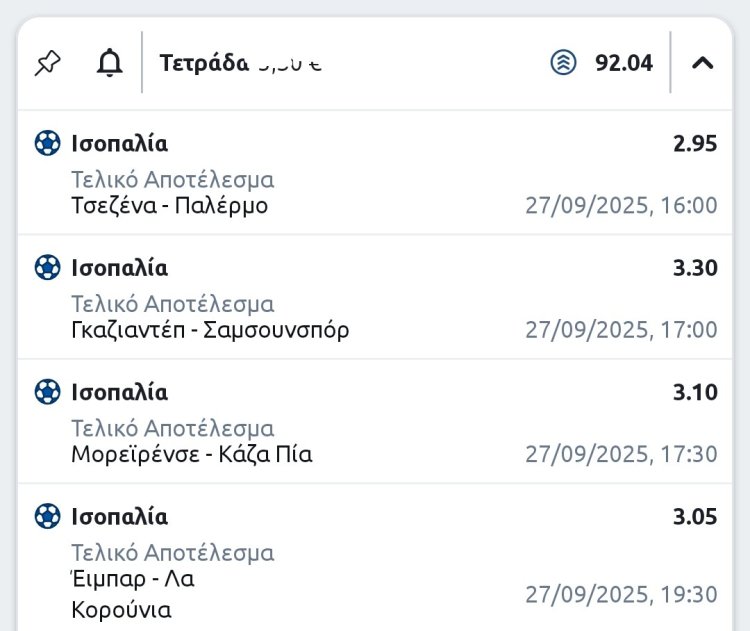Open the Μορεϊρένσε - Κάζα Πία match
Screen dimensions: 750x631
tap(192, 454)
